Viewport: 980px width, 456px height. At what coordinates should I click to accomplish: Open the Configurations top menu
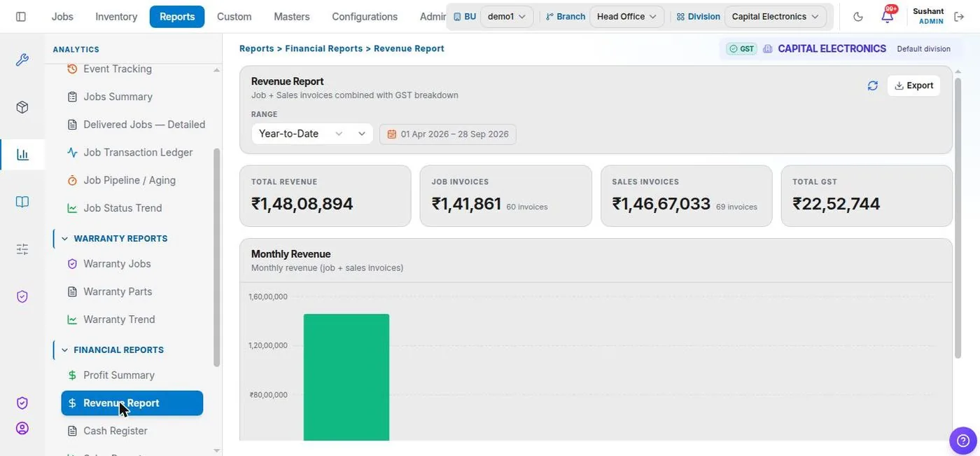click(x=365, y=16)
